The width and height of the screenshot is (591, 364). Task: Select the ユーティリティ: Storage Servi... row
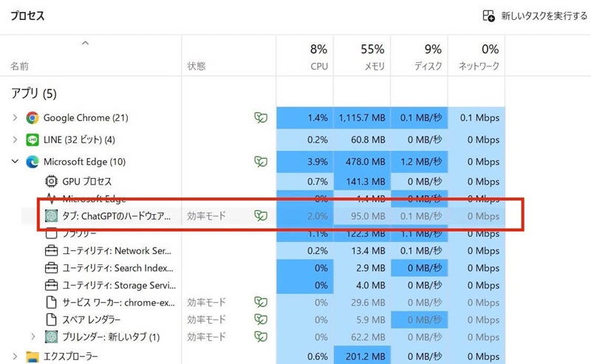[x=253, y=285]
